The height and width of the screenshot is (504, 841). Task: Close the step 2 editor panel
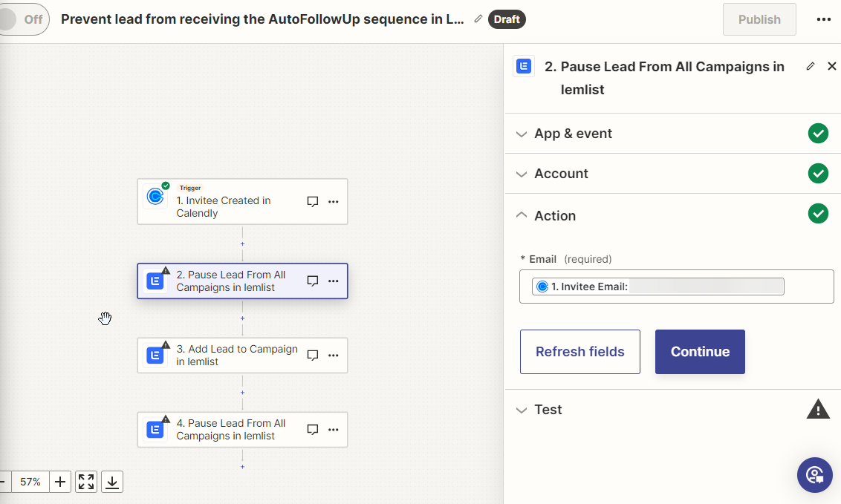(x=832, y=66)
